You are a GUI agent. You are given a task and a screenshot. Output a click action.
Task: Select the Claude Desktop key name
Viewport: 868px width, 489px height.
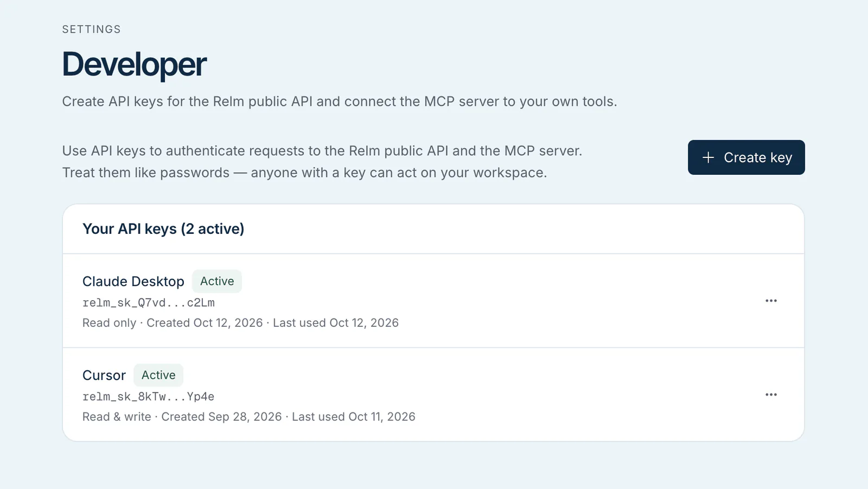pyautogui.click(x=133, y=281)
